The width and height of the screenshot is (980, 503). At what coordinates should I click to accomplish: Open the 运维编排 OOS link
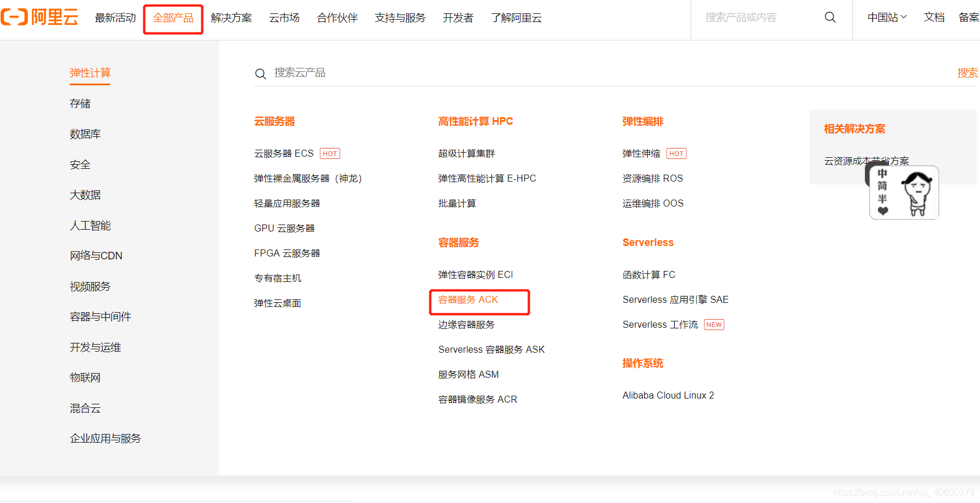653,203
